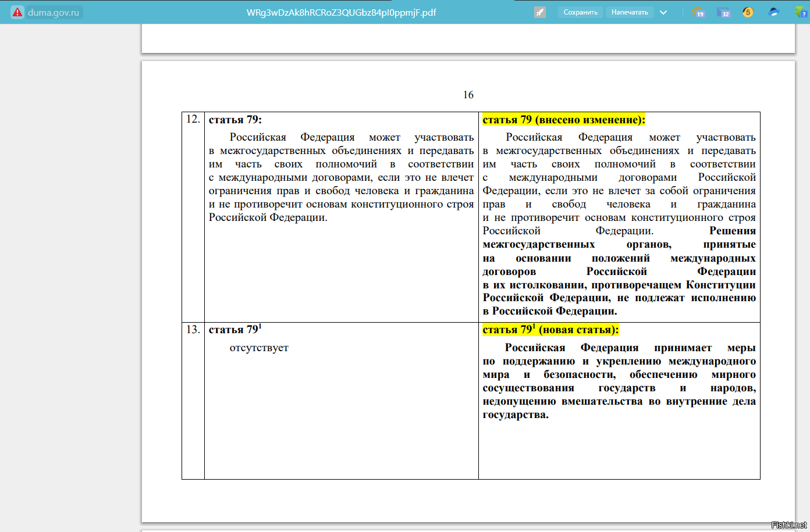Open the blue disk cloud extension icon
This screenshot has width=810, height=532.
pos(774,12)
